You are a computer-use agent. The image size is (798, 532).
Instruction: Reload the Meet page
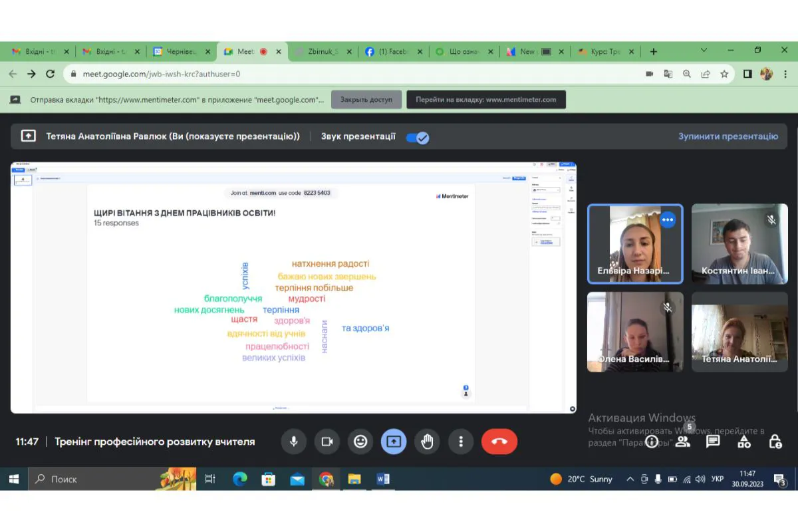pos(51,74)
